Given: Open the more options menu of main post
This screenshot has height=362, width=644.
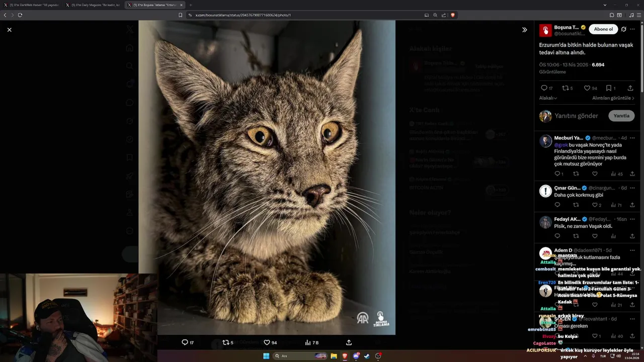Looking at the screenshot, I should click(632, 29).
